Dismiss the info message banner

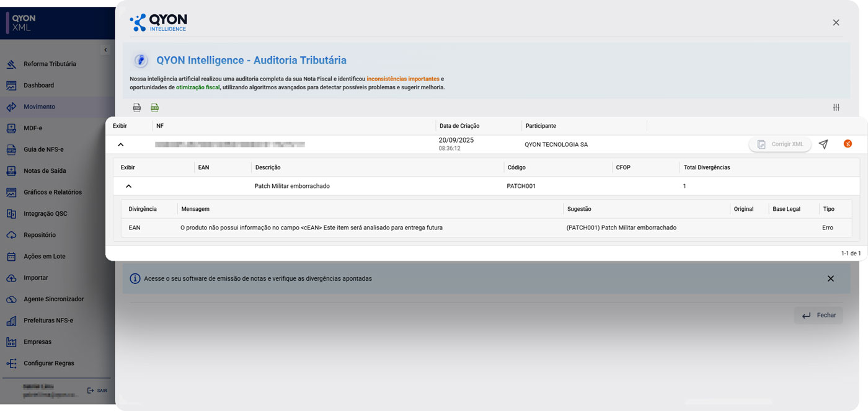pos(830,279)
